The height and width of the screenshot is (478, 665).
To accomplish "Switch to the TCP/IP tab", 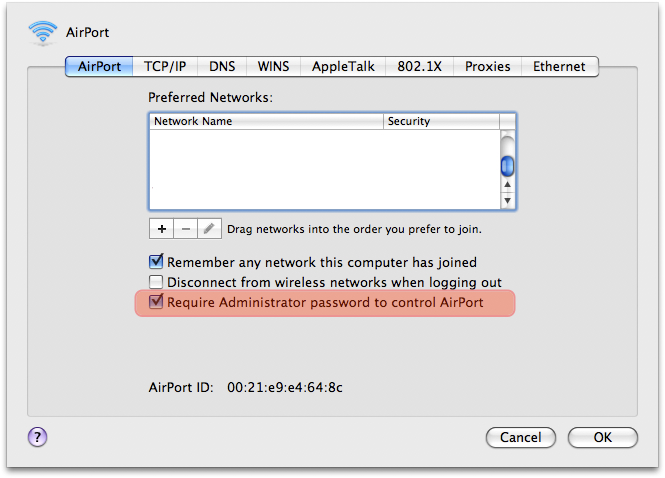I will 165,67.
